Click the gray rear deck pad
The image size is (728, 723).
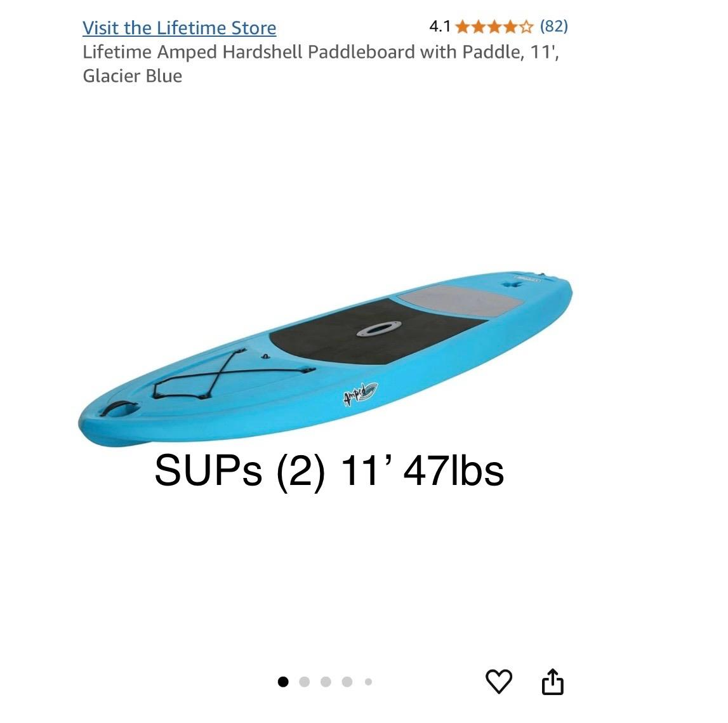pyautogui.click(x=461, y=301)
